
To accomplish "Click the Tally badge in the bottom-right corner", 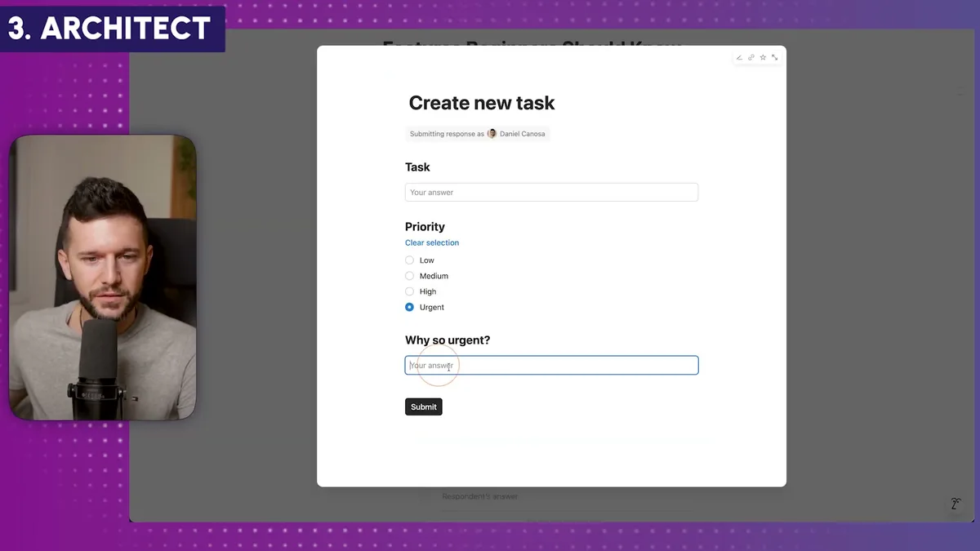I will point(955,504).
